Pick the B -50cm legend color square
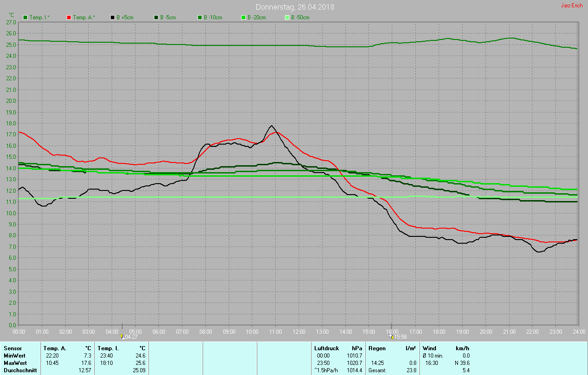The width and height of the screenshot is (588, 375). (287, 17)
